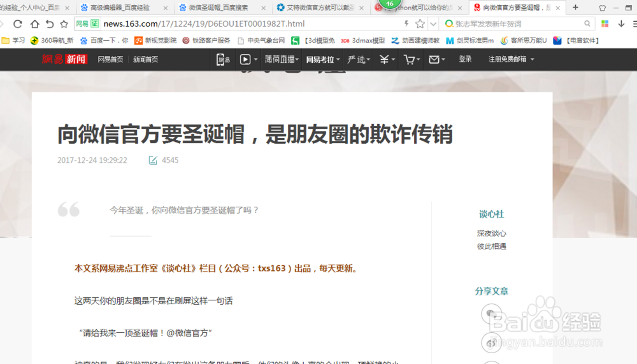Image resolution: width=637 pixels, height=364 pixels.
Task: Go to browser home page icon
Action: point(34,24)
